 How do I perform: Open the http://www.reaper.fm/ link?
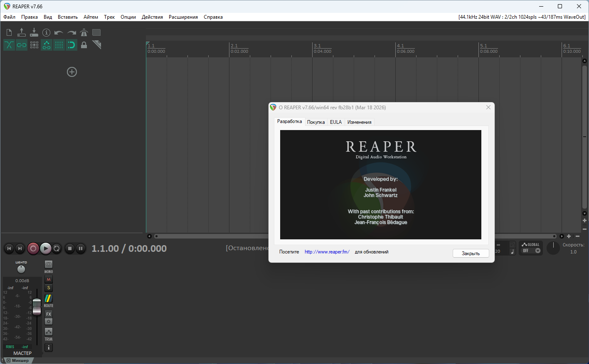point(327,252)
